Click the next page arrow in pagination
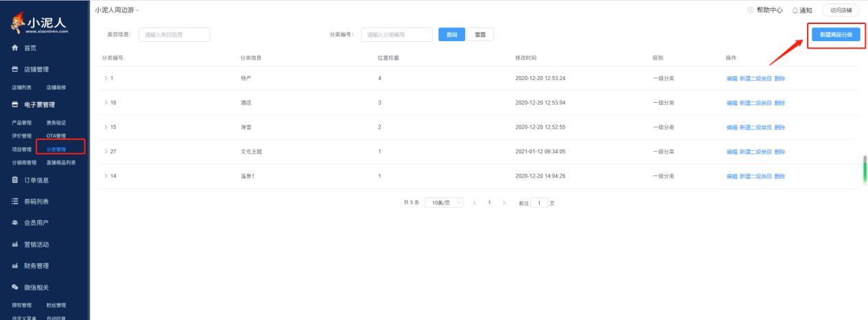868x320 pixels. (505, 203)
